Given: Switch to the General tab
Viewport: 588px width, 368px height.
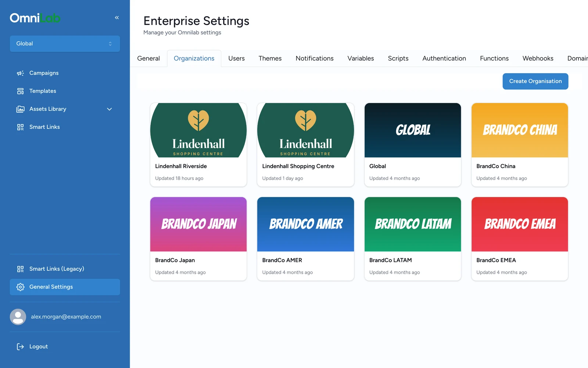Looking at the screenshot, I should (148, 59).
